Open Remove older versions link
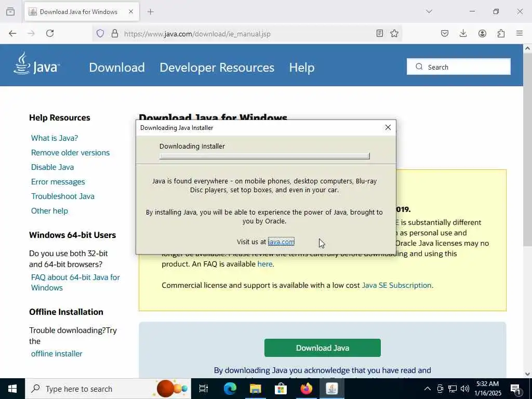532x399 pixels. coord(70,153)
